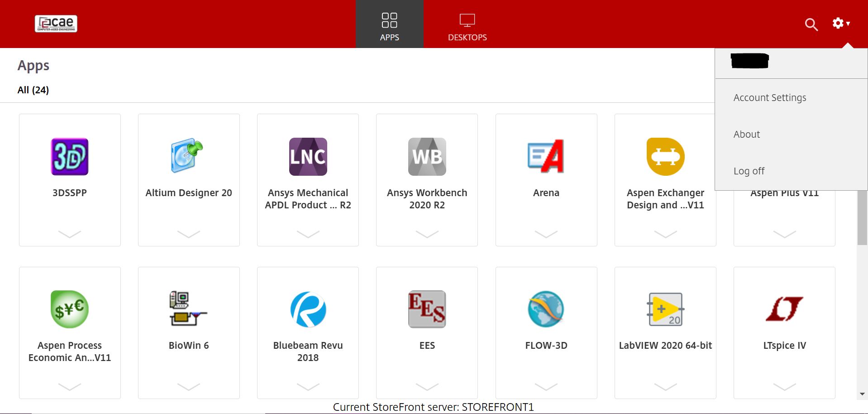Click the vertical scrollbar thumb

click(862, 217)
